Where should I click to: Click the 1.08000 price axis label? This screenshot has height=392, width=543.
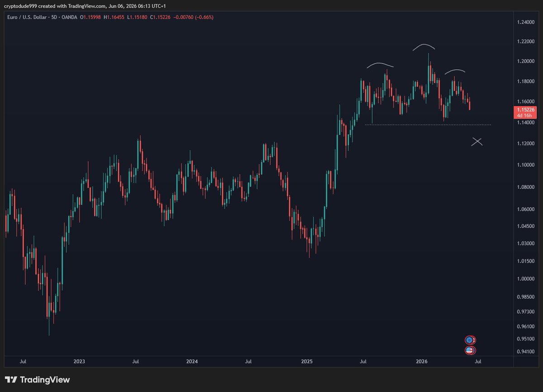point(526,187)
